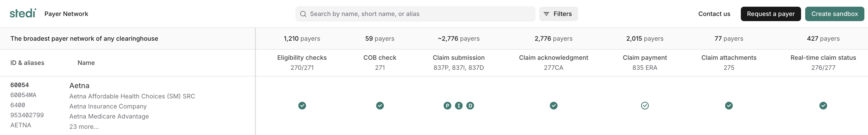Image resolution: width=868 pixels, height=135 pixels.
Task: Click the Stedi logo
Action: tap(22, 13)
